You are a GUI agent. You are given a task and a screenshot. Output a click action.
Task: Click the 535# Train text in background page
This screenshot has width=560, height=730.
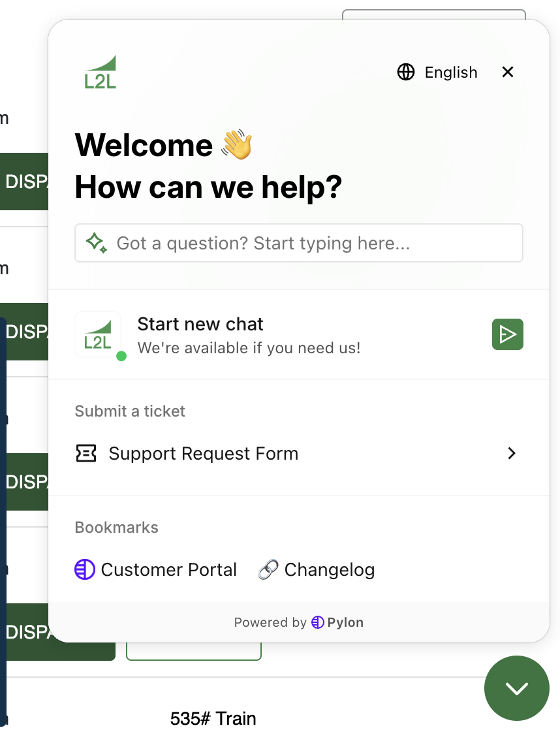[x=213, y=718]
